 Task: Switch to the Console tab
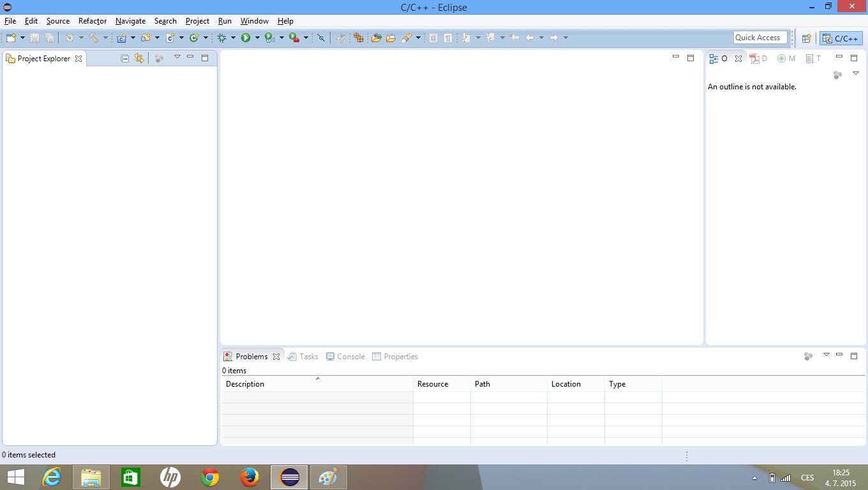click(345, 357)
